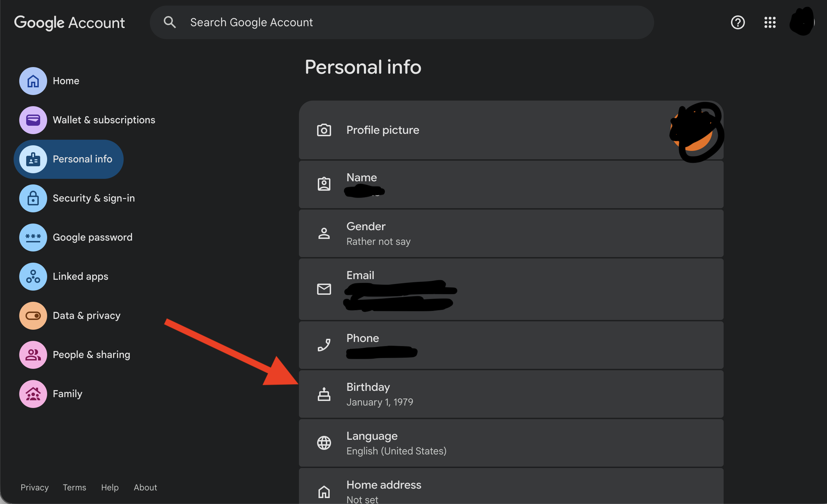Click the search magnifier icon
This screenshot has height=504, width=827.
[170, 22]
